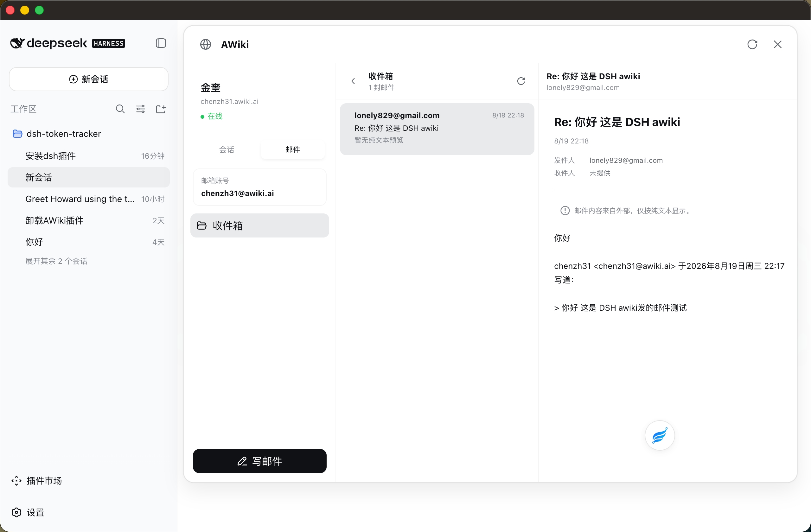The image size is (811, 532).
Task: Click the chenzh31.awiki.ai handle text
Action: point(229,101)
